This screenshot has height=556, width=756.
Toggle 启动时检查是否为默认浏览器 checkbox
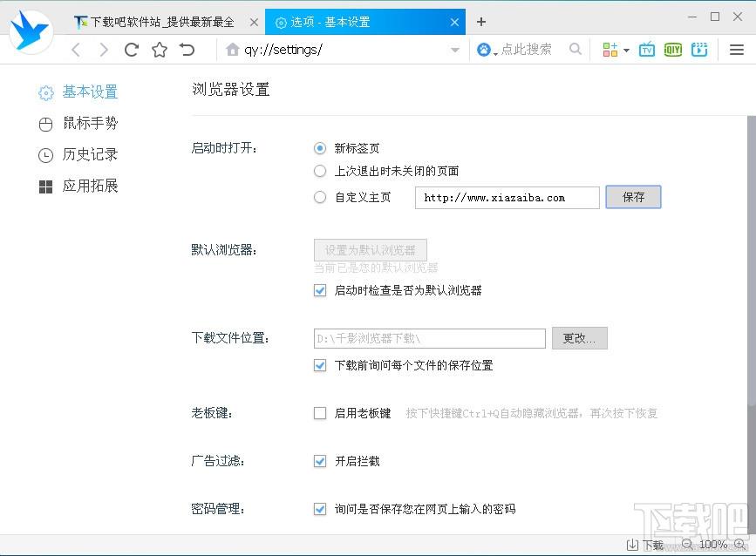(320, 290)
